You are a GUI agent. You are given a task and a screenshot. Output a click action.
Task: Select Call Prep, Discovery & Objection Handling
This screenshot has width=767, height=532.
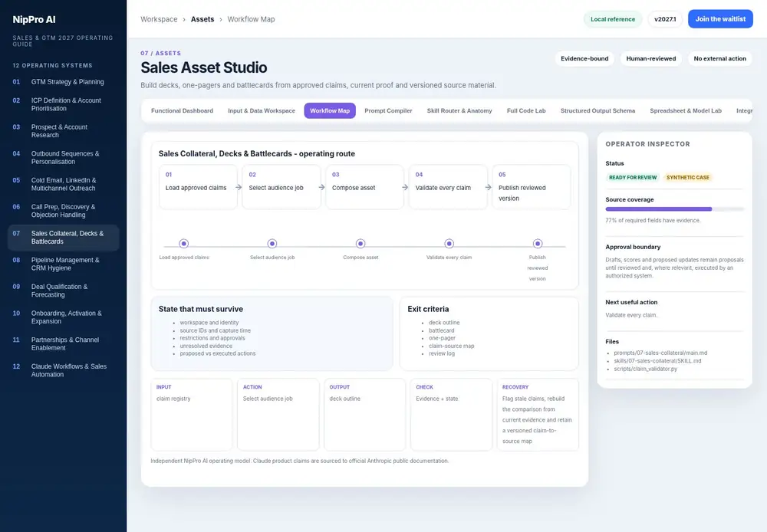[64, 211]
